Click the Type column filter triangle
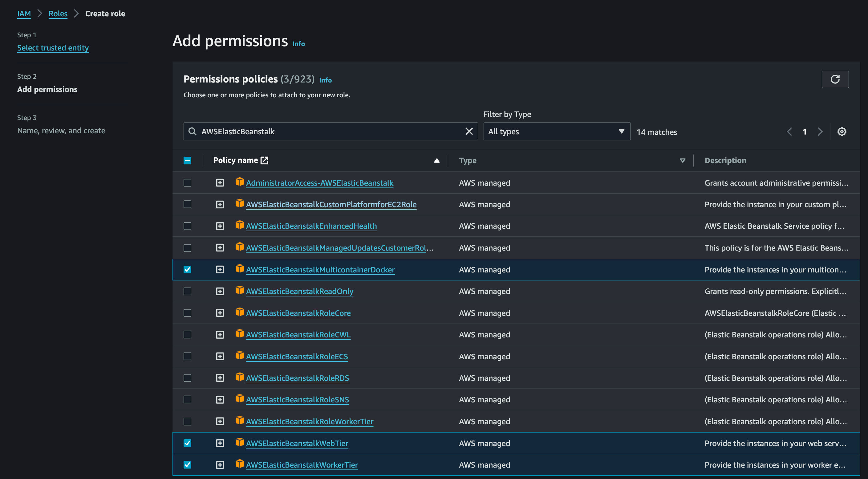Image resolution: width=868 pixels, height=479 pixels. pos(682,161)
